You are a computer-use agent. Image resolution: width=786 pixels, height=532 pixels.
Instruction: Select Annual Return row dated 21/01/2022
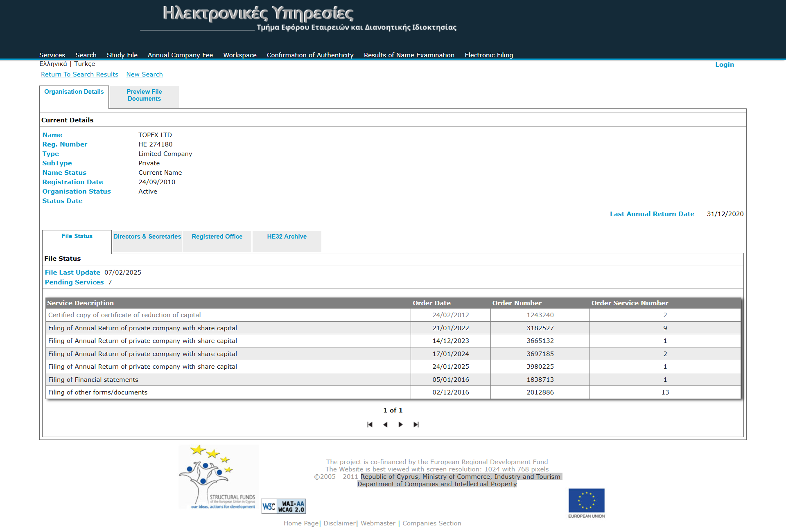coord(393,328)
